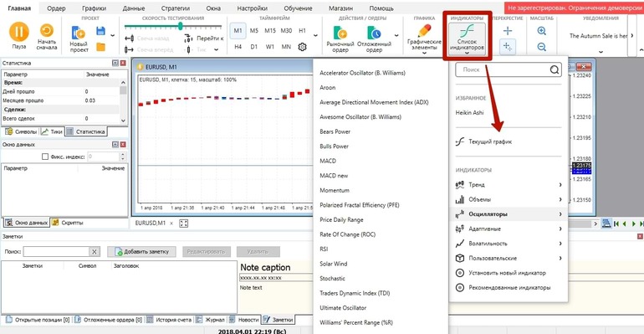Choose Stochastic from the oscillator list
Screen dimensions: 644x334
(332, 279)
